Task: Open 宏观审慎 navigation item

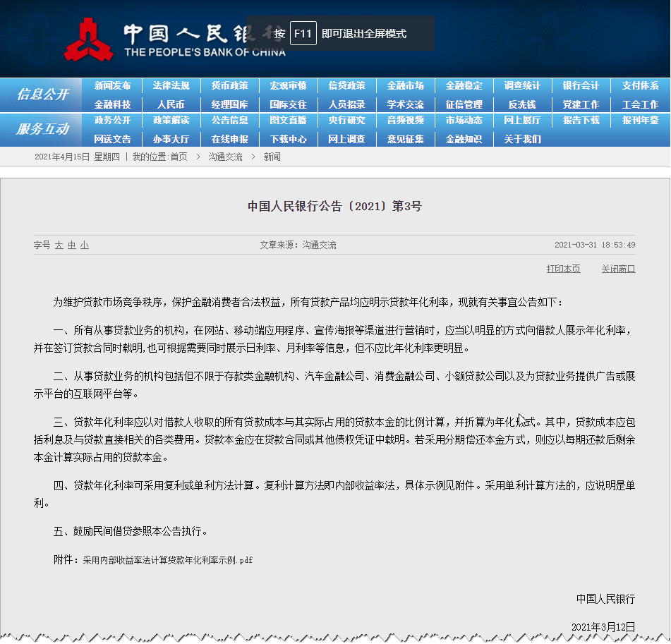Action: (289, 85)
